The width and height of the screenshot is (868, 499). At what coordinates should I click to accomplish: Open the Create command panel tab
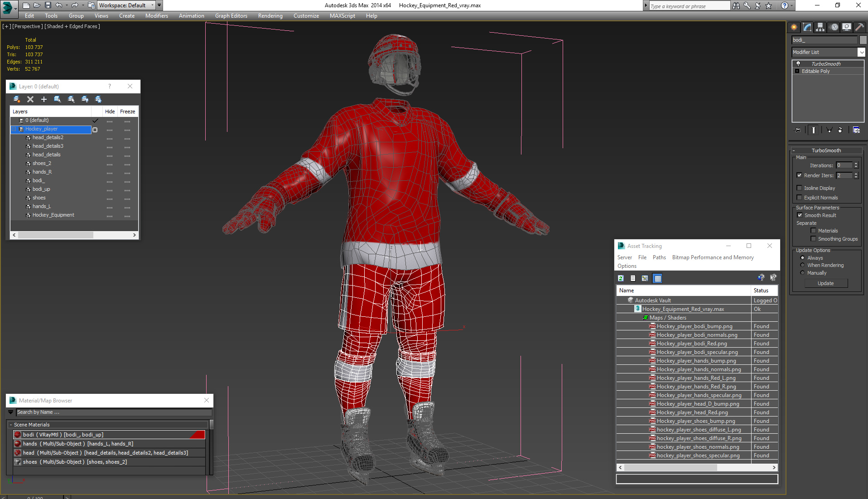[794, 27]
